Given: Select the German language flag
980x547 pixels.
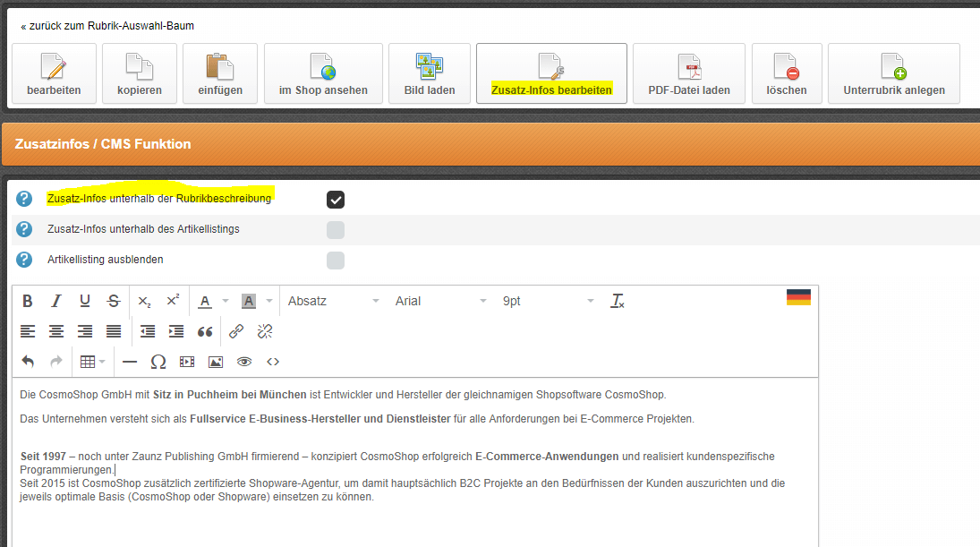Looking at the screenshot, I should [x=798, y=297].
